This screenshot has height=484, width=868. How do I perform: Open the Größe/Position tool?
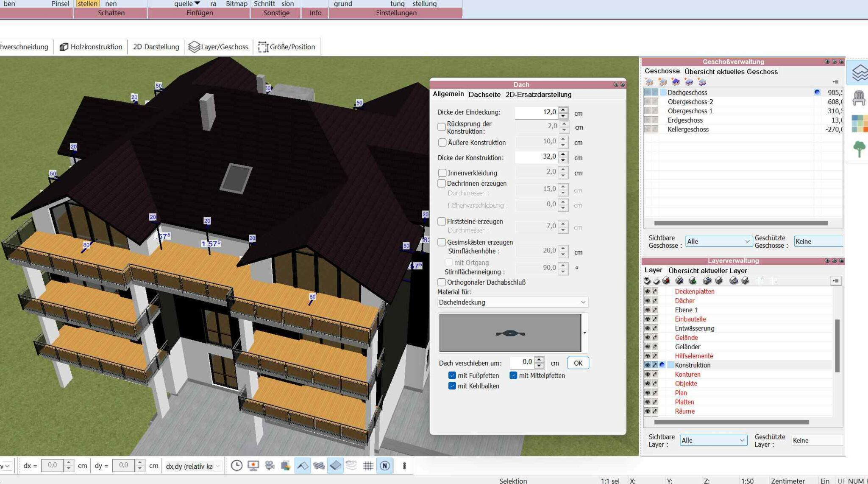(x=287, y=47)
